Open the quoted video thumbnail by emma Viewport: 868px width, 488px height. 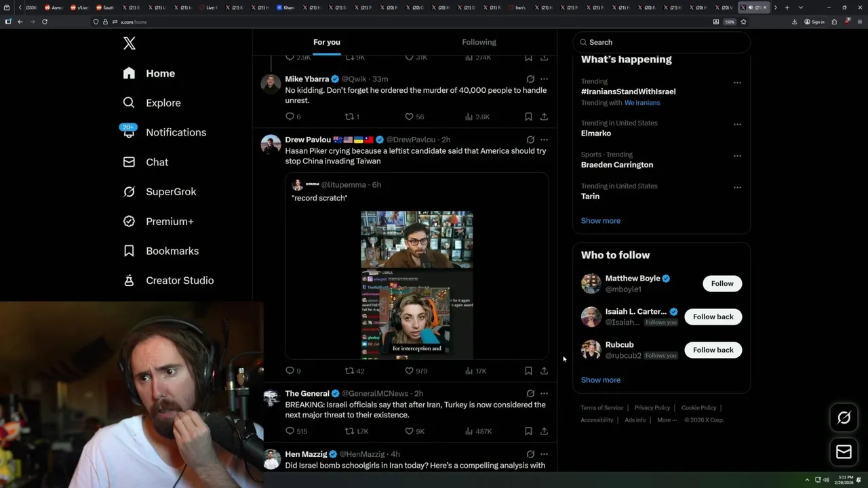coord(417,285)
